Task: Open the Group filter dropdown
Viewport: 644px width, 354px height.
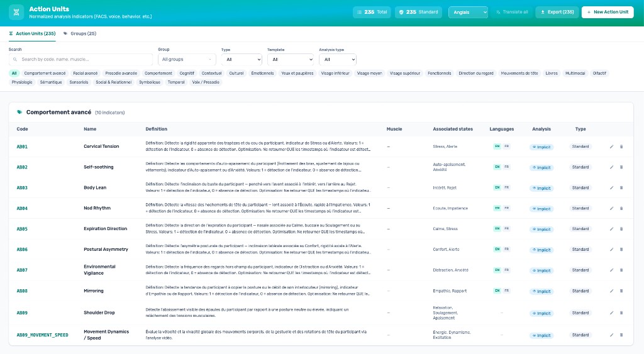Action: (x=187, y=60)
